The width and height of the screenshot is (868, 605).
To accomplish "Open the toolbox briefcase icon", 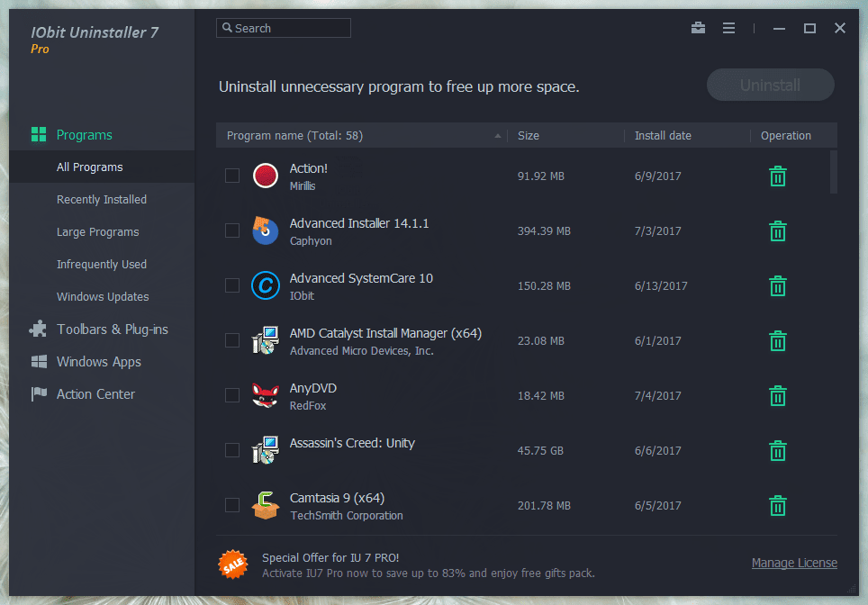I will click(x=698, y=28).
